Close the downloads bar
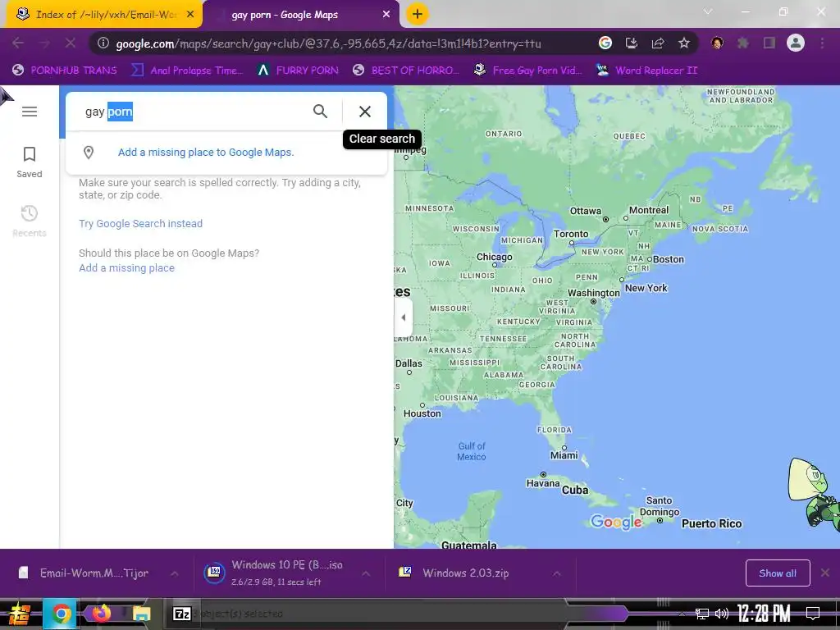The height and width of the screenshot is (630, 840). coord(825,573)
